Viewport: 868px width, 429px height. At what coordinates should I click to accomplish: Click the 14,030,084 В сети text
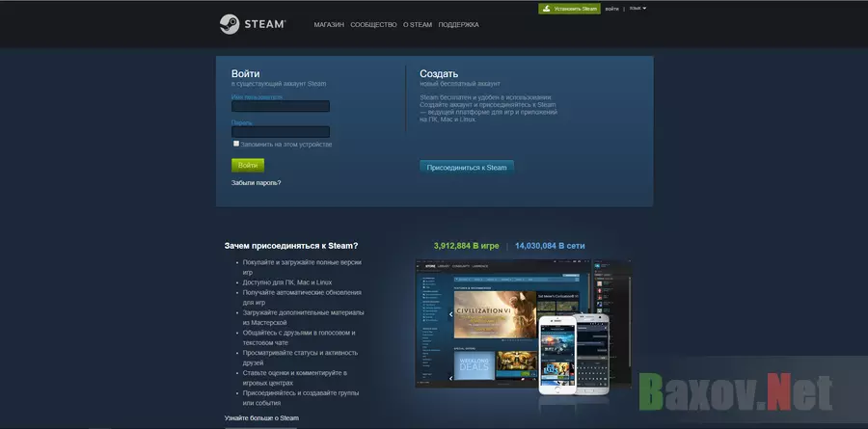(x=550, y=246)
